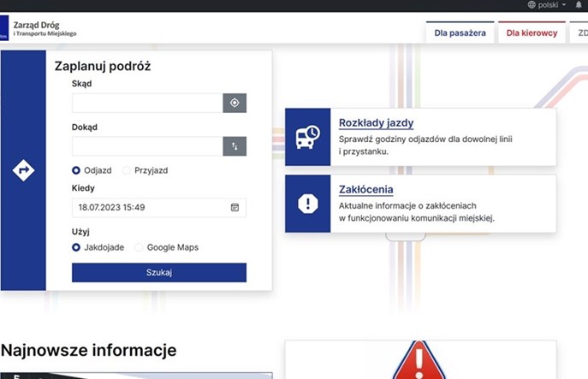The width and height of the screenshot is (588, 379).
Task: Click the locate-me target icon beside Skąd
Action: 235,103
